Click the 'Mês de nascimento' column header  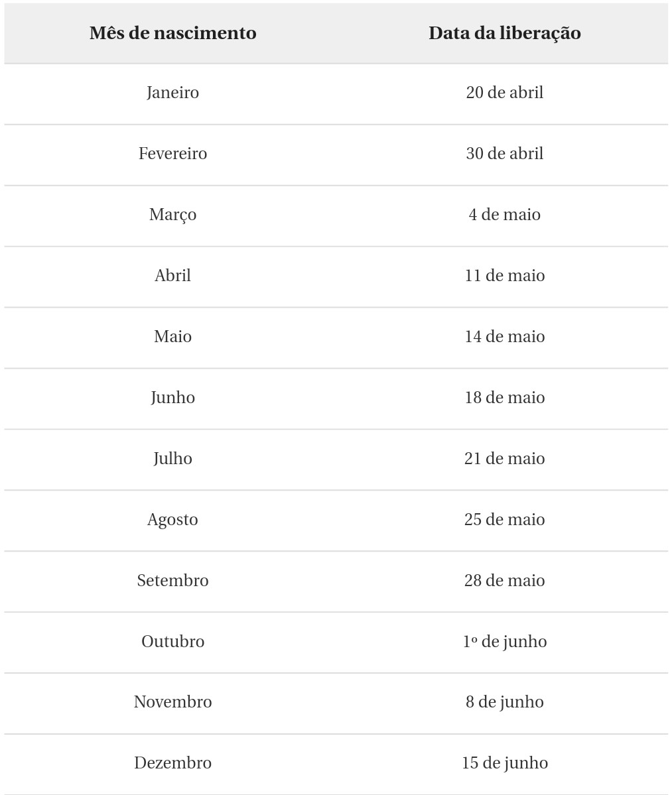[173, 33]
